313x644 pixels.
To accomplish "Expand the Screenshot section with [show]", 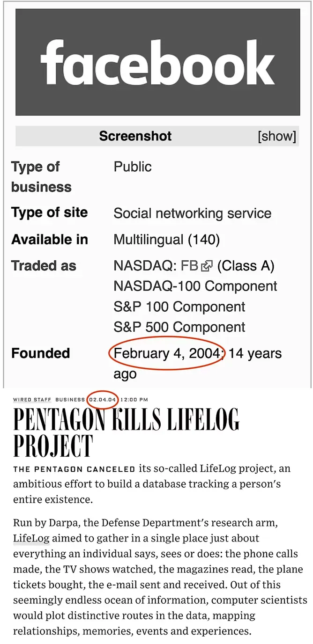I will (277, 136).
